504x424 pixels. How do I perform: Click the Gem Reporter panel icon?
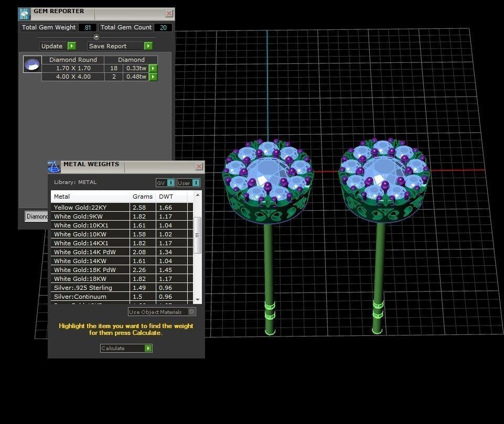tap(24, 14)
